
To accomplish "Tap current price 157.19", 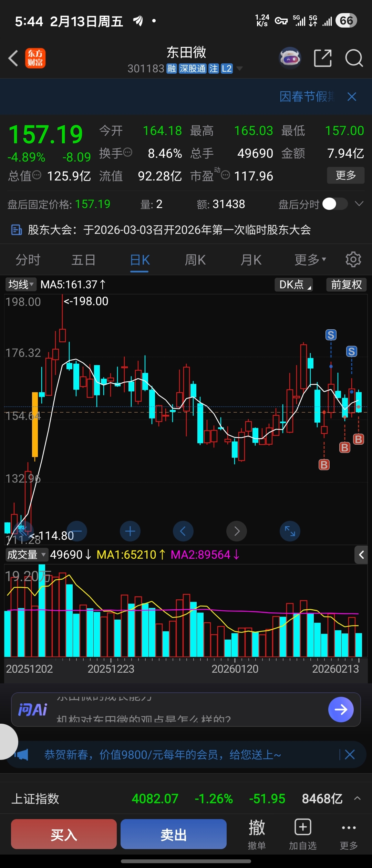I will click(45, 134).
